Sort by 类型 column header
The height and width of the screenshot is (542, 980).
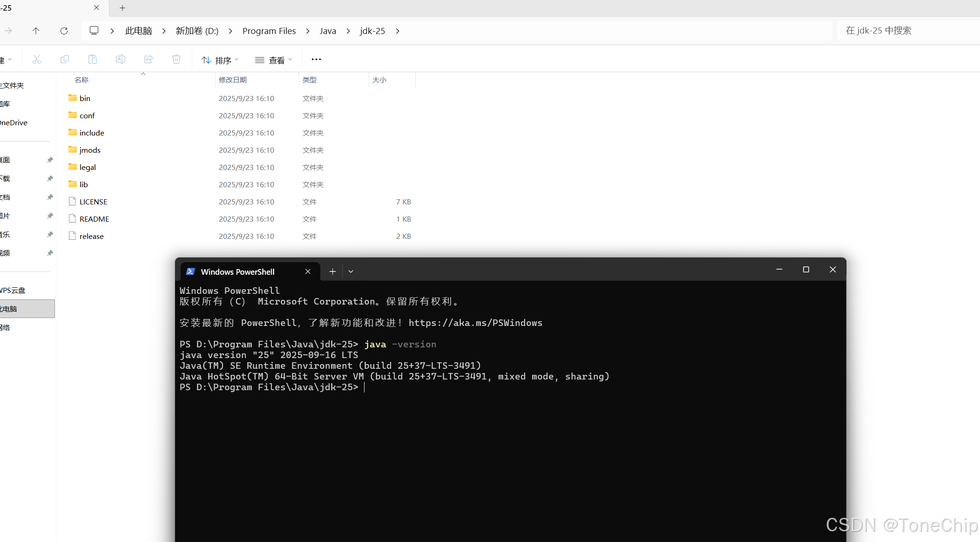(310, 80)
